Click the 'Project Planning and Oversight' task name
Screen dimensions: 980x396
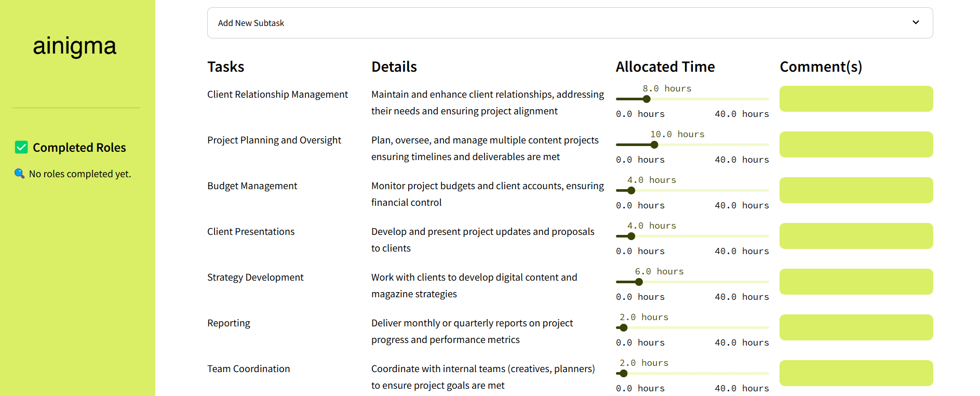[274, 140]
